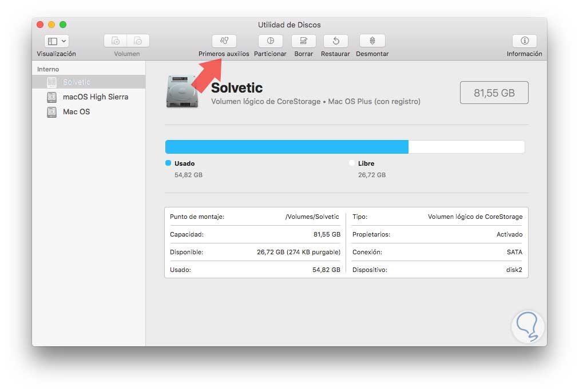Click the Propietarios Activado value
Viewport: 579px width, 392px height.
510,234
